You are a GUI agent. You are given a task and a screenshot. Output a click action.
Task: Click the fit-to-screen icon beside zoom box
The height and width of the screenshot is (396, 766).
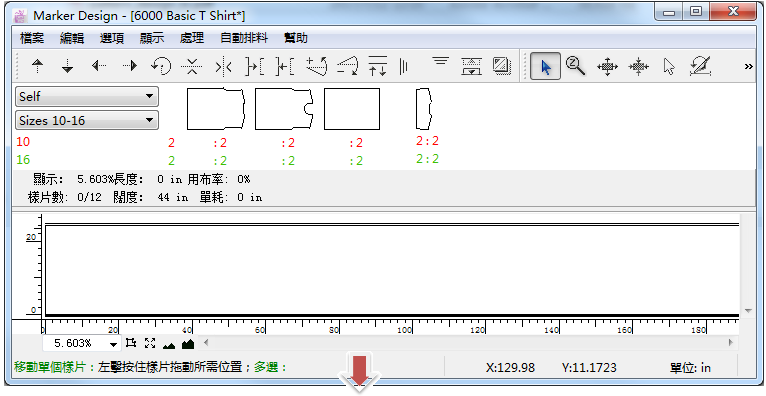tap(150, 343)
